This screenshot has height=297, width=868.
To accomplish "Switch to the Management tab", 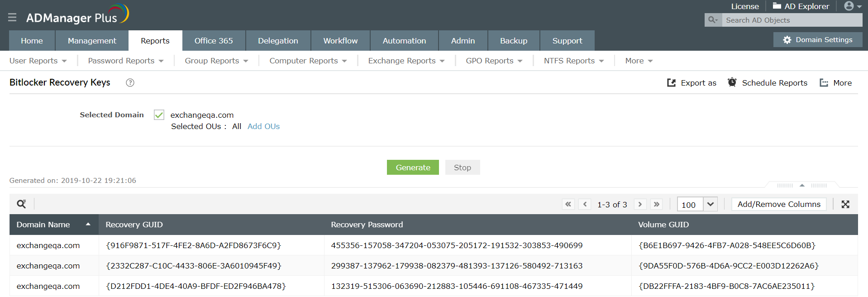I will 92,41.
